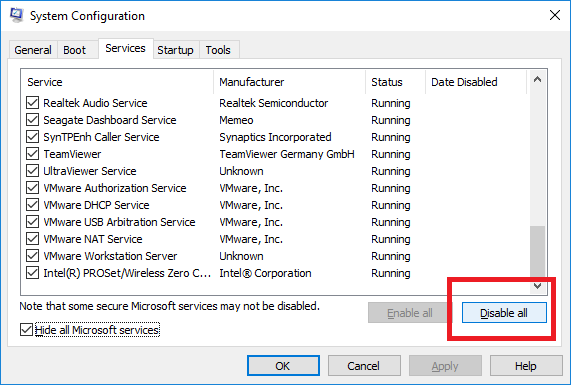Disable the UltraViewer Service checkbox
Image resolution: width=571 pixels, height=385 pixels.
pyautogui.click(x=32, y=171)
